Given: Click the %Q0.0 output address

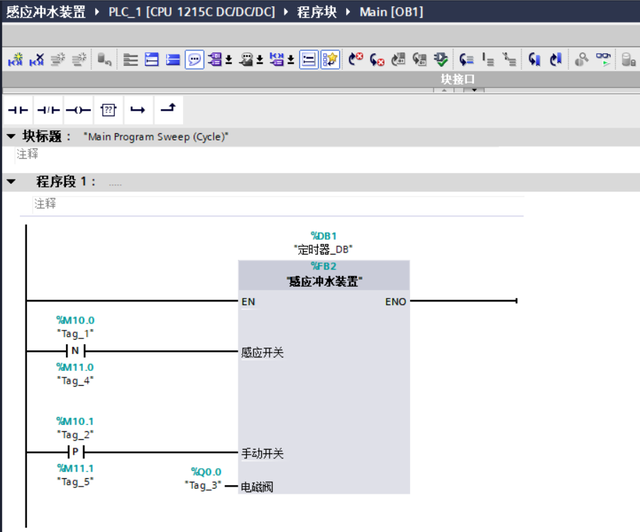Looking at the screenshot, I should [206, 472].
